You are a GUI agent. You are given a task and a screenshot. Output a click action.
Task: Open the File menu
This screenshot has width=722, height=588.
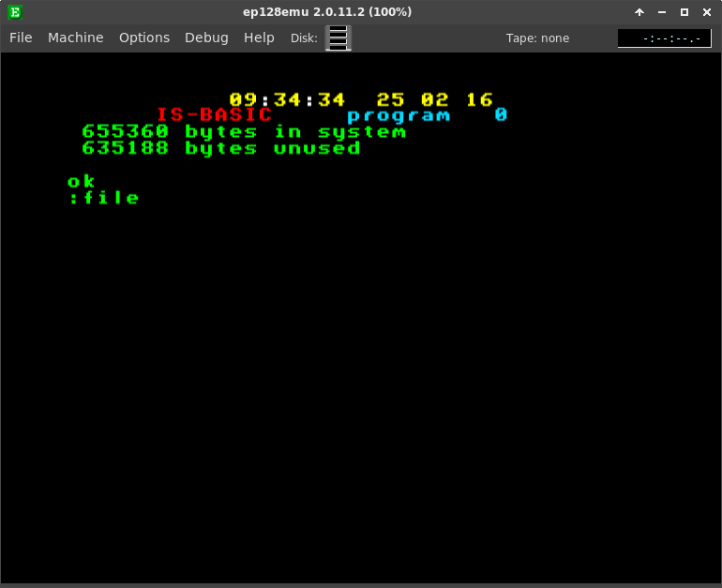[21, 38]
